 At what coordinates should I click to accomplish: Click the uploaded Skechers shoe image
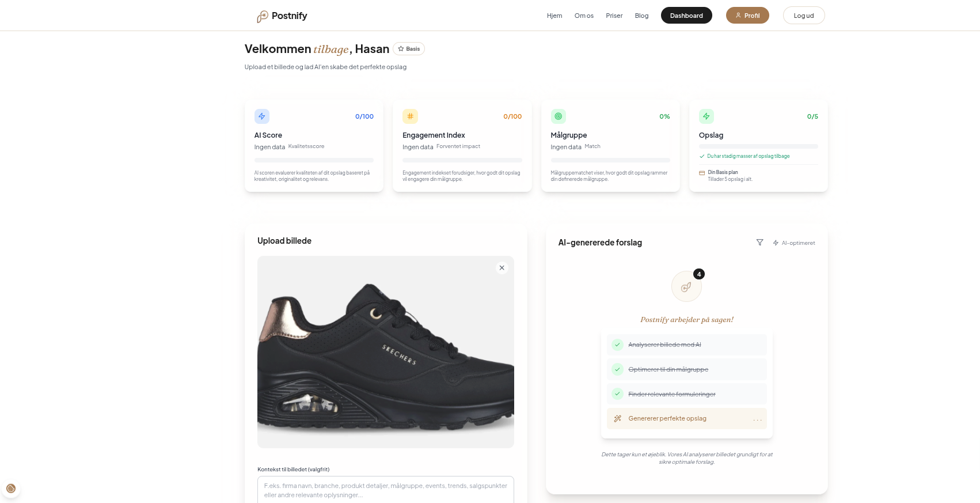[386, 352]
